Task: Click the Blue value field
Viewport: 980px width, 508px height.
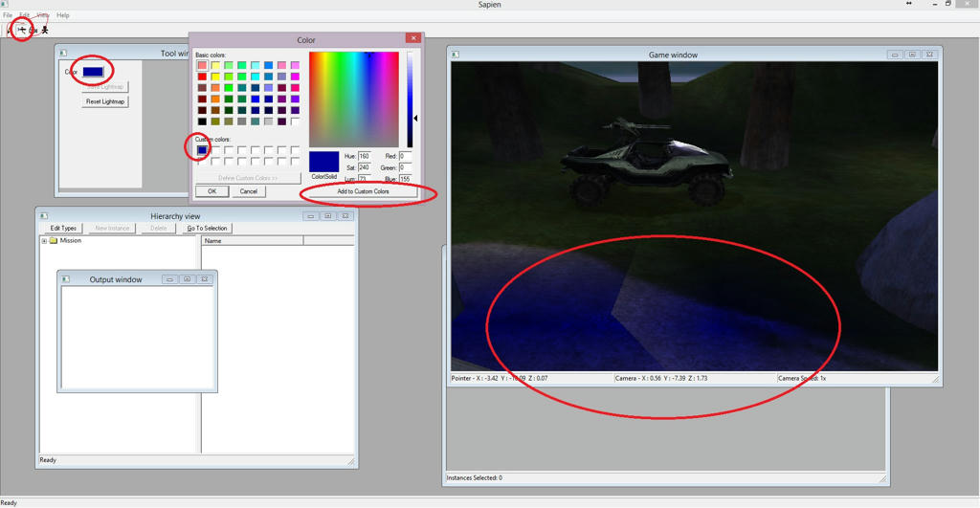Action: point(405,179)
